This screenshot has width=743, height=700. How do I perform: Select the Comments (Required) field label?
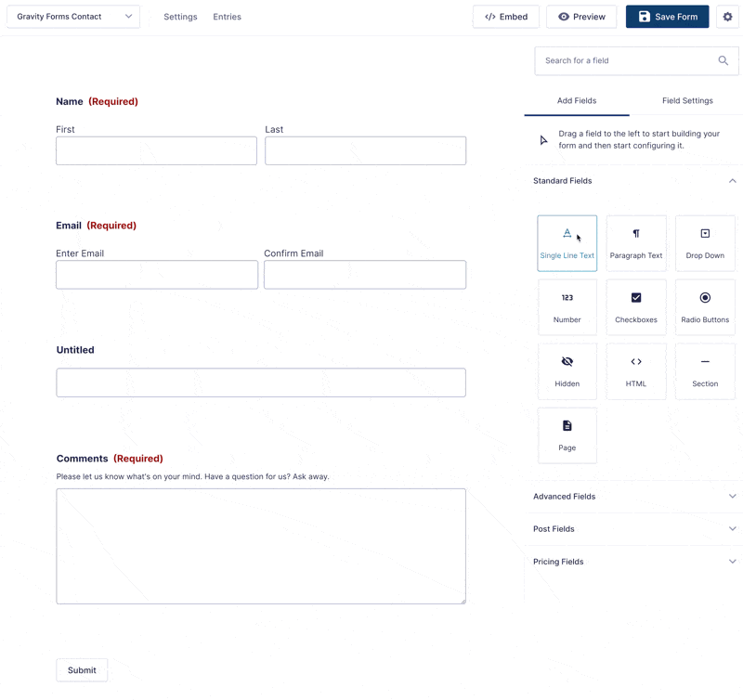110,459
